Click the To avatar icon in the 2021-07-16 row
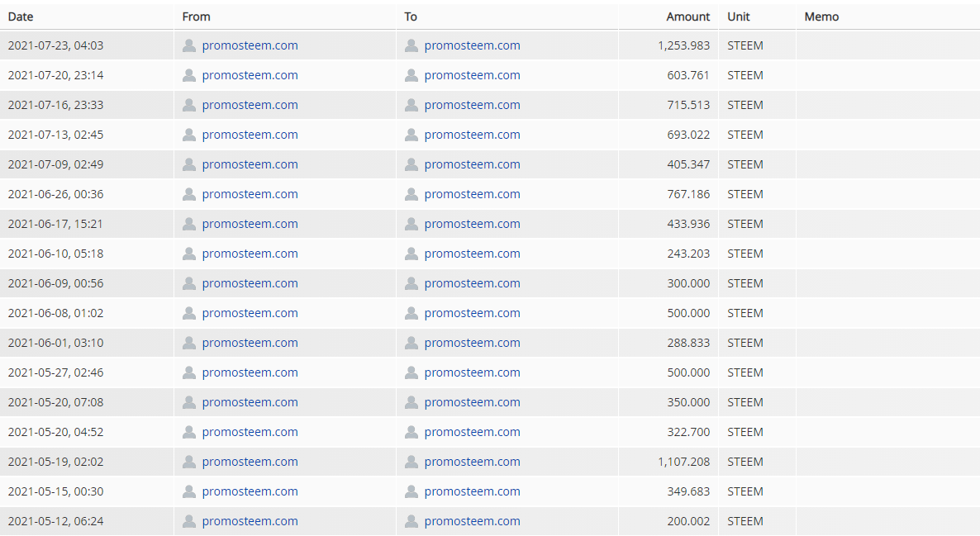This screenshot has height=536, width=980. coord(412,105)
